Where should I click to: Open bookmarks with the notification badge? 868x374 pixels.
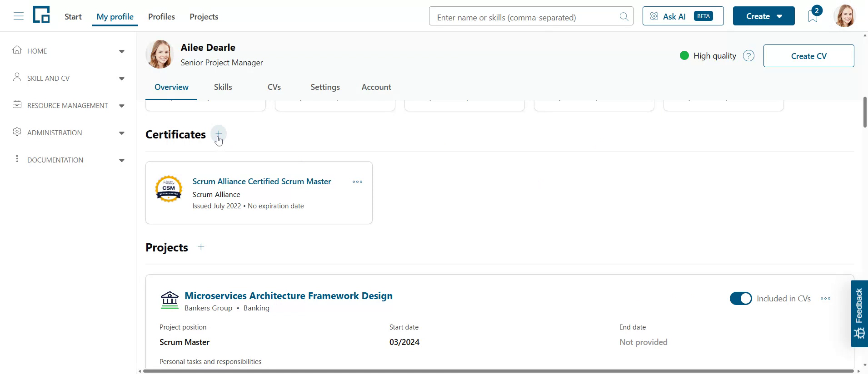point(813,16)
